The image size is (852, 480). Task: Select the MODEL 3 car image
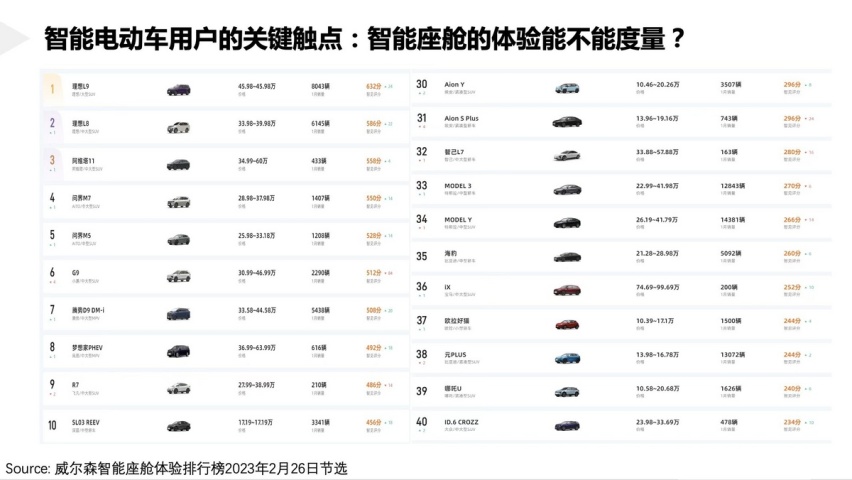coord(567,189)
